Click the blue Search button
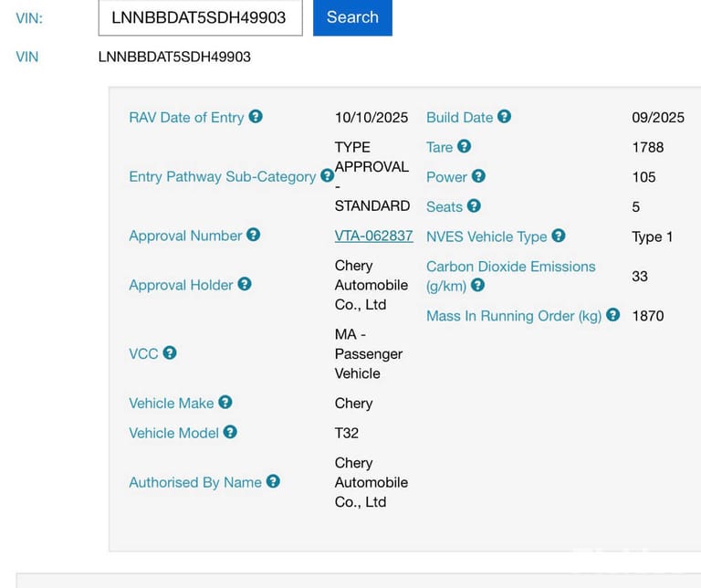 coord(352,17)
